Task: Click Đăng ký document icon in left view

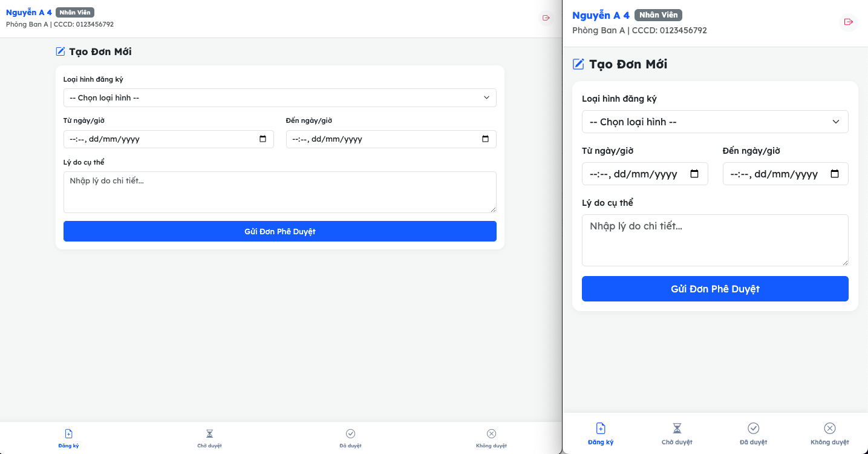Action: click(x=68, y=433)
